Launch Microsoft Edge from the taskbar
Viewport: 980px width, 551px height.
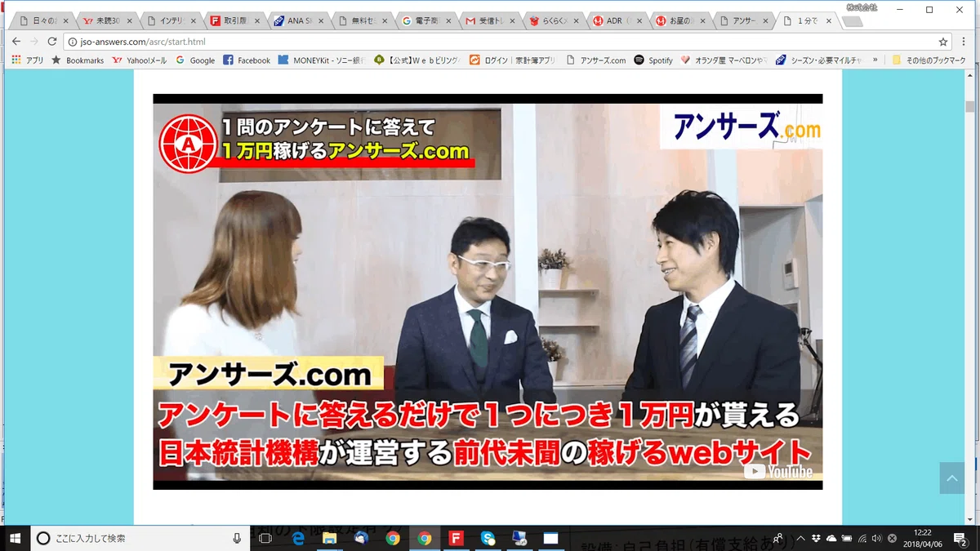(298, 538)
